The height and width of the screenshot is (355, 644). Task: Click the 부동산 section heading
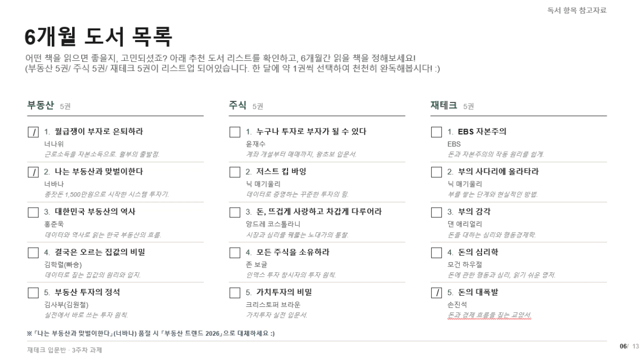click(x=41, y=105)
